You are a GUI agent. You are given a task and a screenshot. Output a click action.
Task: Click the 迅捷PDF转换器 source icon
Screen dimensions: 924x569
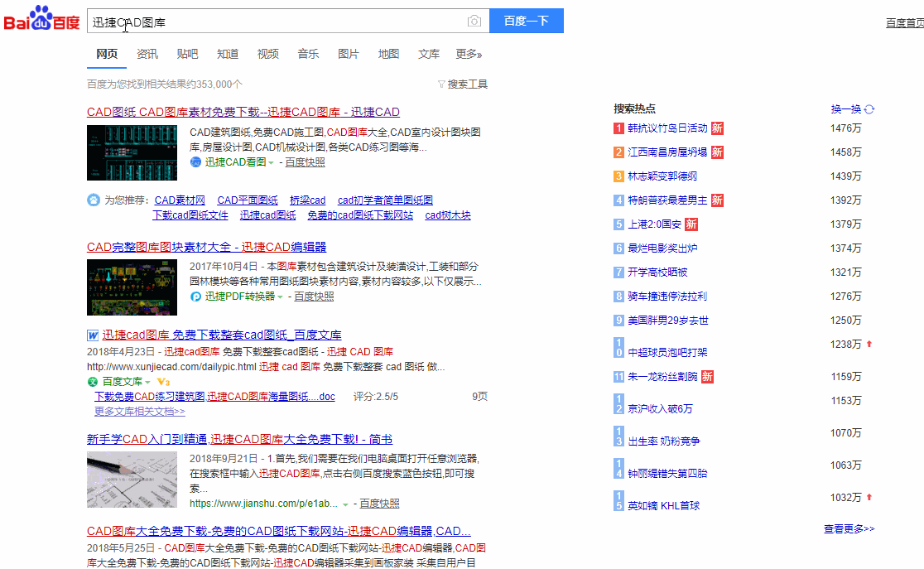pos(195,297)
